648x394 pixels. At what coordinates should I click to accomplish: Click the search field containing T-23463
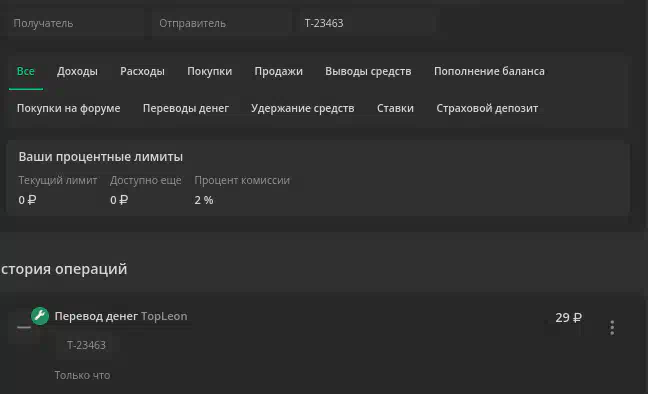tap(367, 23)
